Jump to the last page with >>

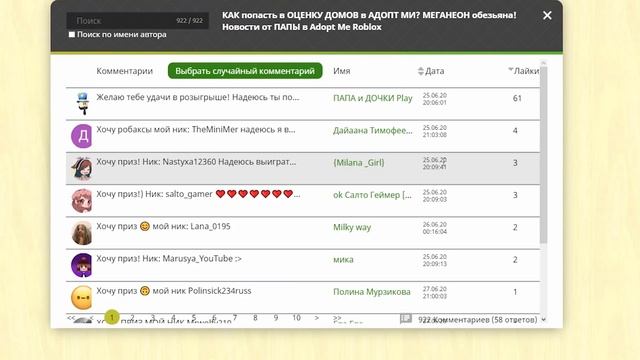tap(337, 318)
